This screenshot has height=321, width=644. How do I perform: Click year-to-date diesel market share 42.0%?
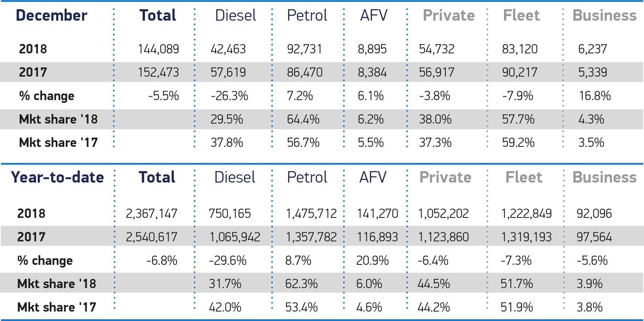[x=225, y=307]
